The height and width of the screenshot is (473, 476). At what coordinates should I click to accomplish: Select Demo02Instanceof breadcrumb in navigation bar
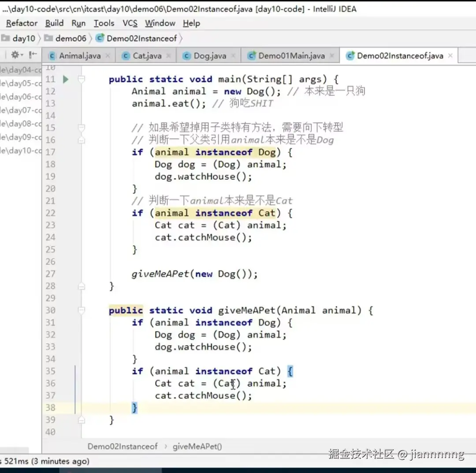click(x=141, y=38)
